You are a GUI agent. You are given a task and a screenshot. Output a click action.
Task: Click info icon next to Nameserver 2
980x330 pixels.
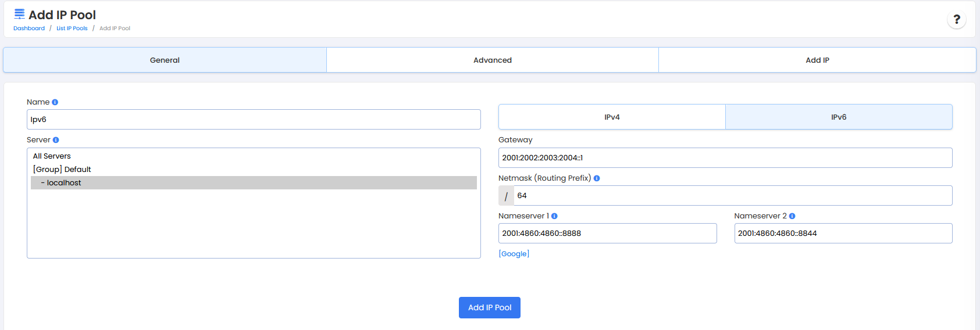click(792, 216)
